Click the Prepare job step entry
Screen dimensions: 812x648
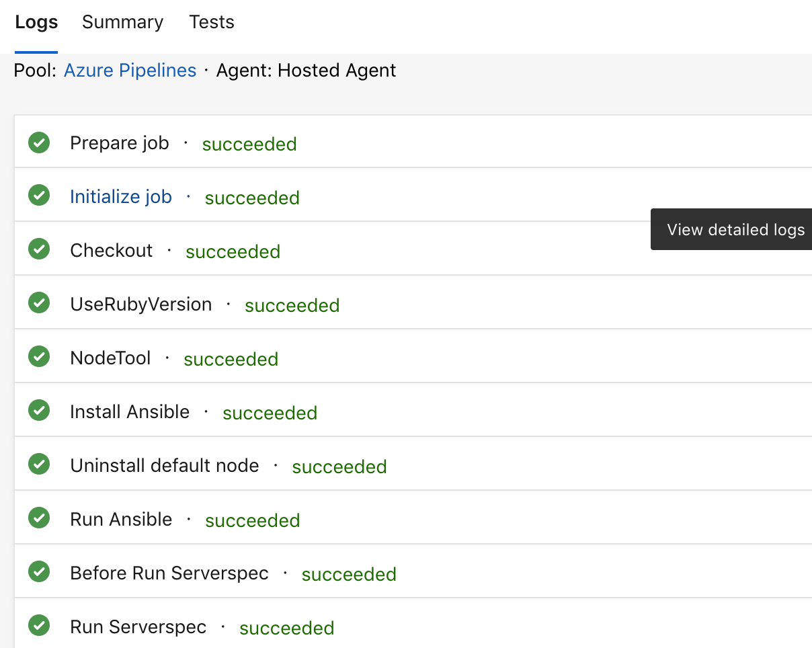tap(119, 143)
